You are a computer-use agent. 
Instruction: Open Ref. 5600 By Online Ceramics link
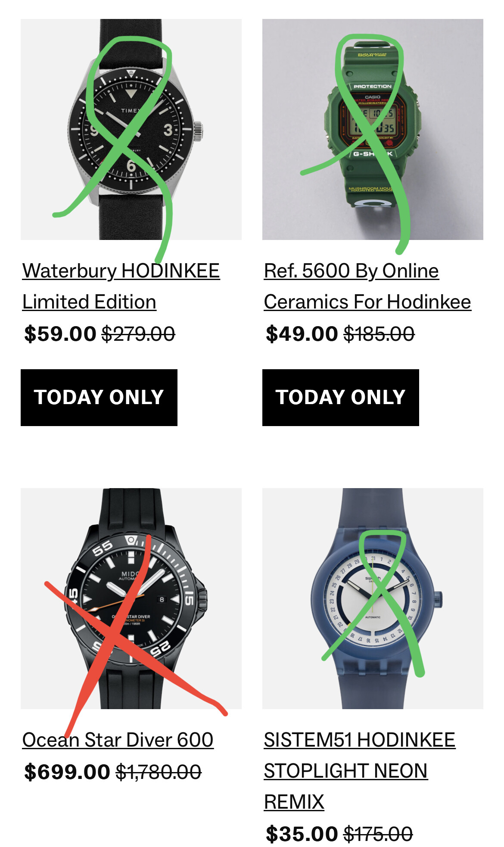(x=367, y=286)
